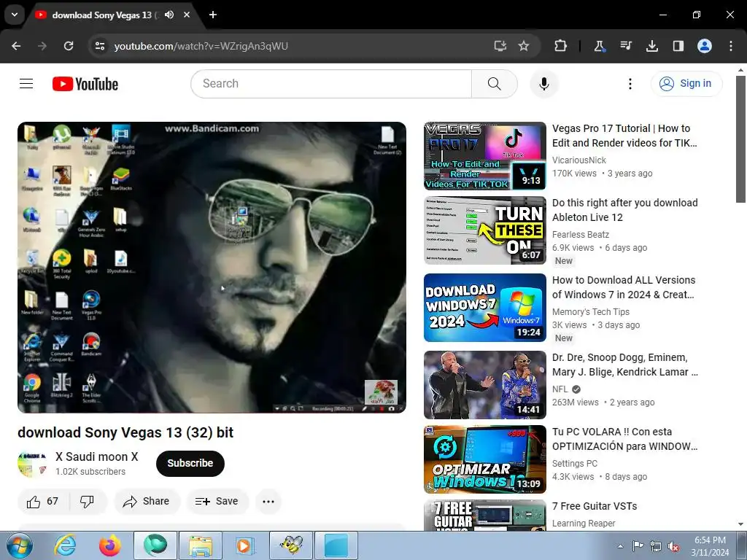
Task: Start voice search with microphone icon
Action: click(x=544, y=84)
